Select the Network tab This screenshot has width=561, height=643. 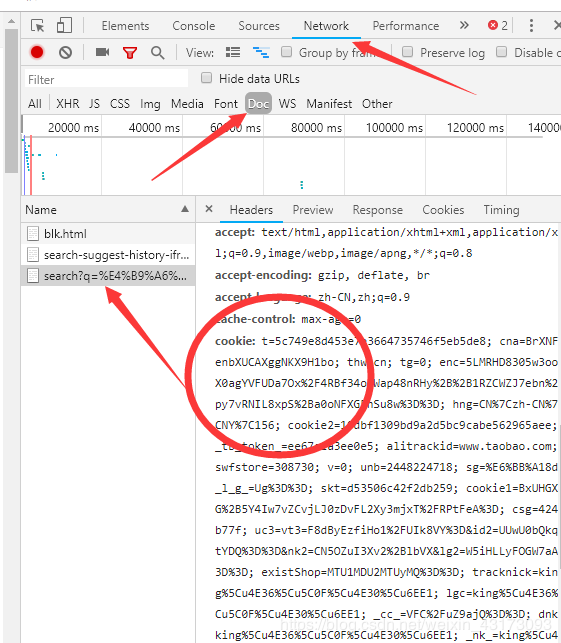point(326,26)
